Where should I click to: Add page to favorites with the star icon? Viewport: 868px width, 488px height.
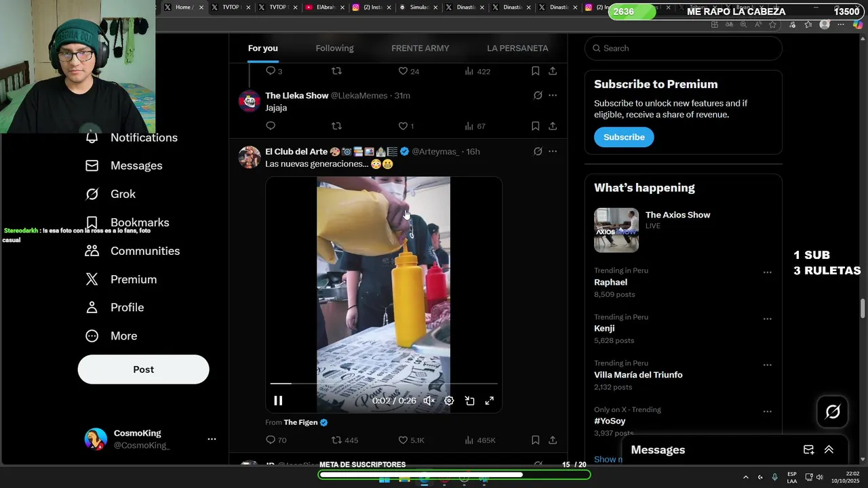pos(772,24)
